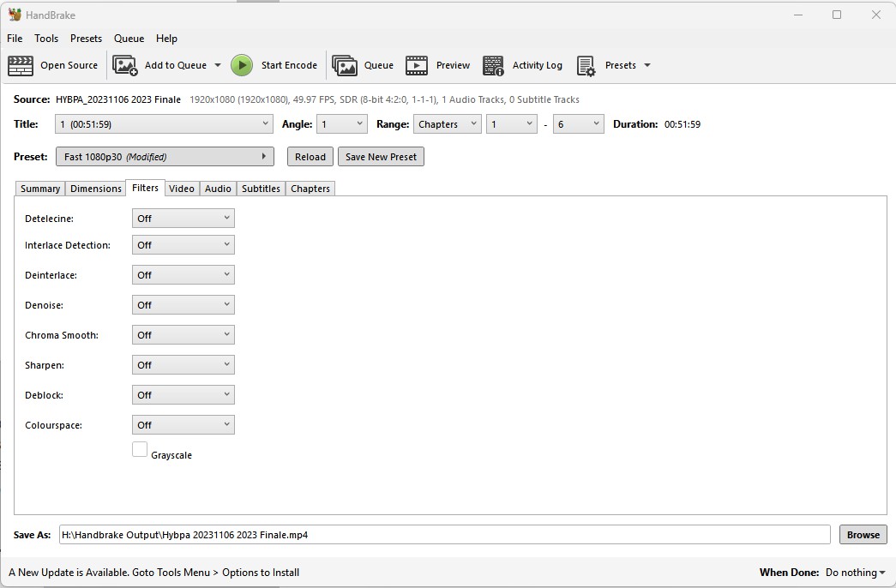Open the Help menu

(167, 39)
